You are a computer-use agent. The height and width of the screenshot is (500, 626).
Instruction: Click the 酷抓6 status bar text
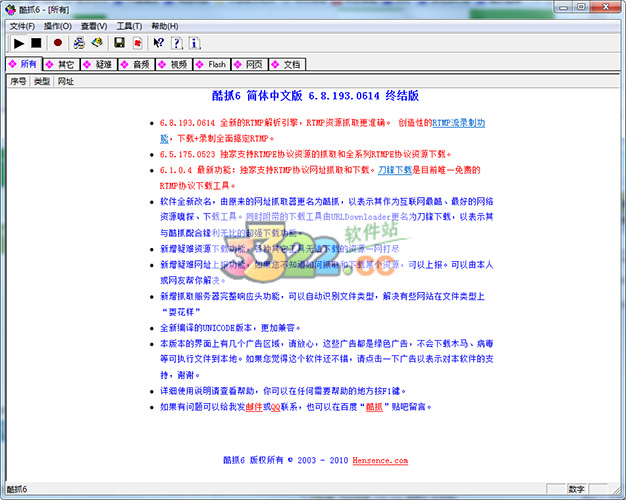click(17, 489)
